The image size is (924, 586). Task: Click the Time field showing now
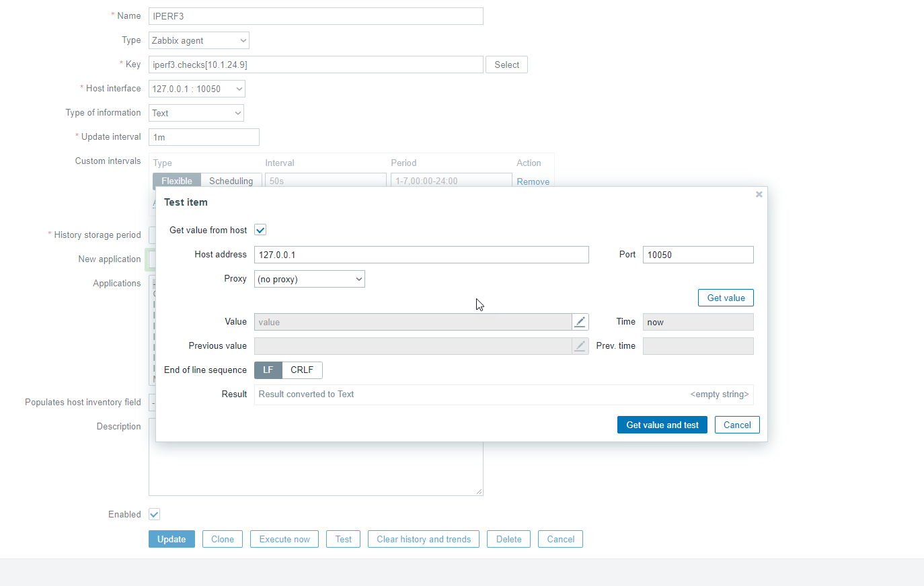pyautogui.click(x=698, y=322)
